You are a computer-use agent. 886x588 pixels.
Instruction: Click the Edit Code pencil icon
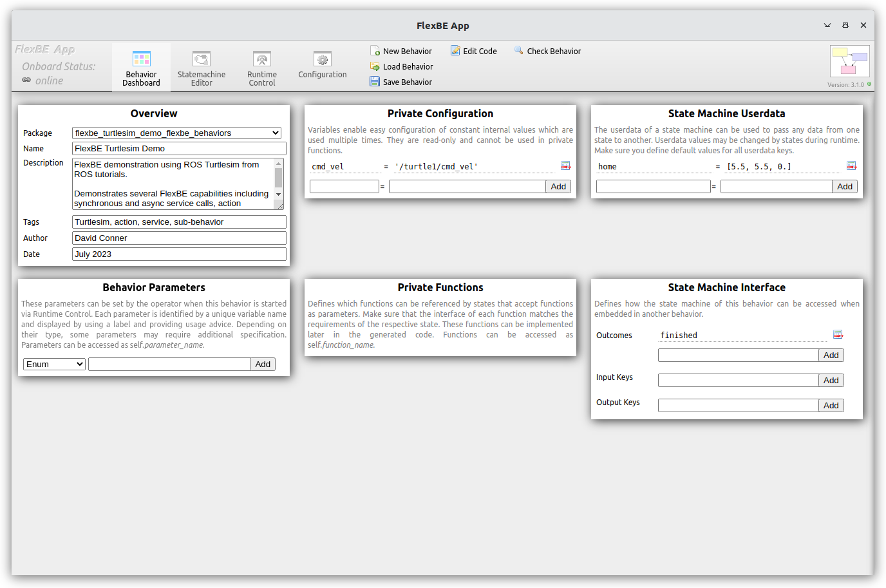tap(455, 50)
